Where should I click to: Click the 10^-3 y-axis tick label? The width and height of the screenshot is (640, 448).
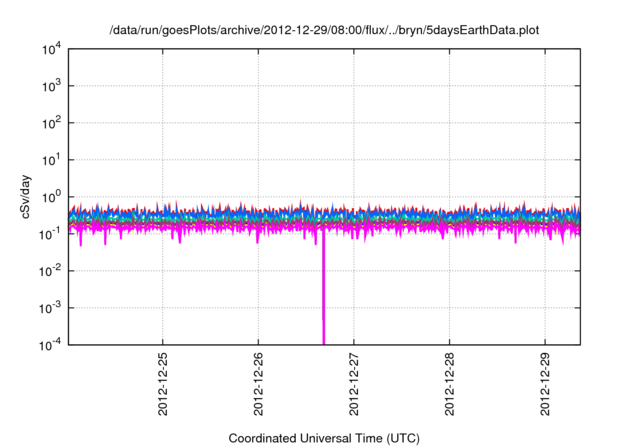point(50,308)
